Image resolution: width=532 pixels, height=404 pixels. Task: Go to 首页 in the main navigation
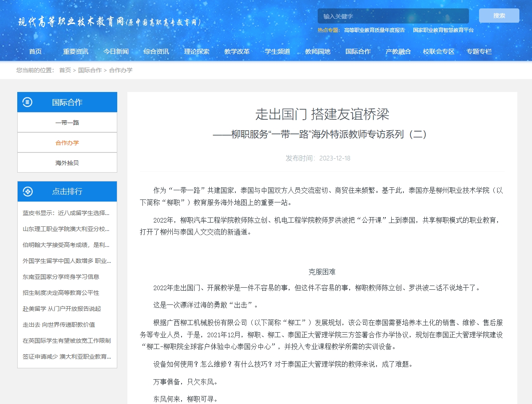35,52
